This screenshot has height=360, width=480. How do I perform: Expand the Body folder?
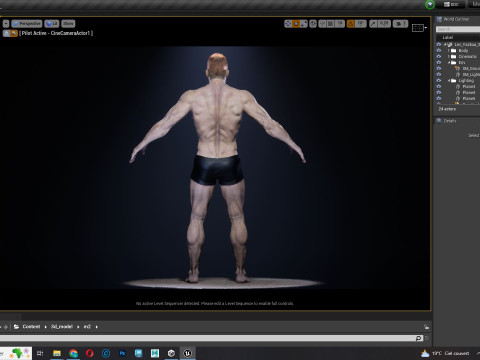click(449, 51)
